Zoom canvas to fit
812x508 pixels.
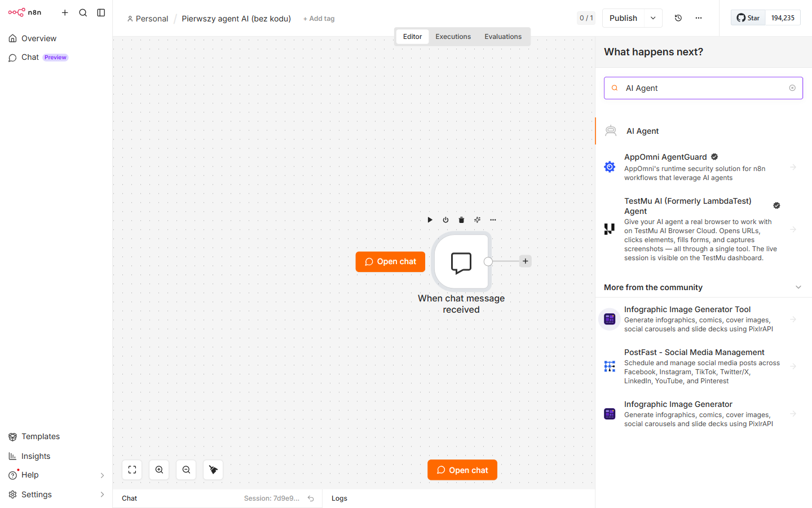[132, 470]
